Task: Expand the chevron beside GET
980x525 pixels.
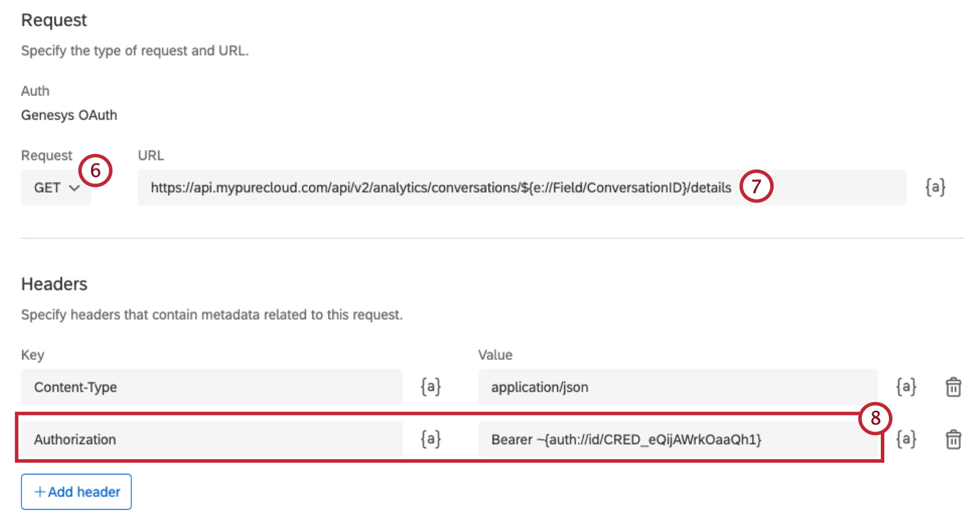Action: pos(75,188)
